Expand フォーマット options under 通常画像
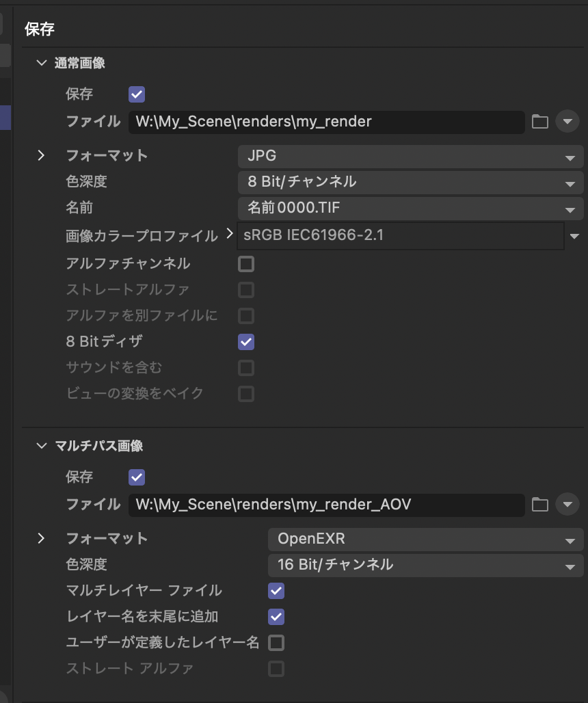Screen dimensions: 588x703 pos(41,155)
